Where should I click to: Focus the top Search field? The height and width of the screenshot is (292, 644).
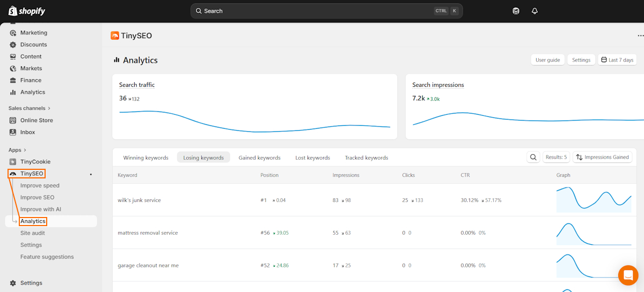[x=326, y=11]
